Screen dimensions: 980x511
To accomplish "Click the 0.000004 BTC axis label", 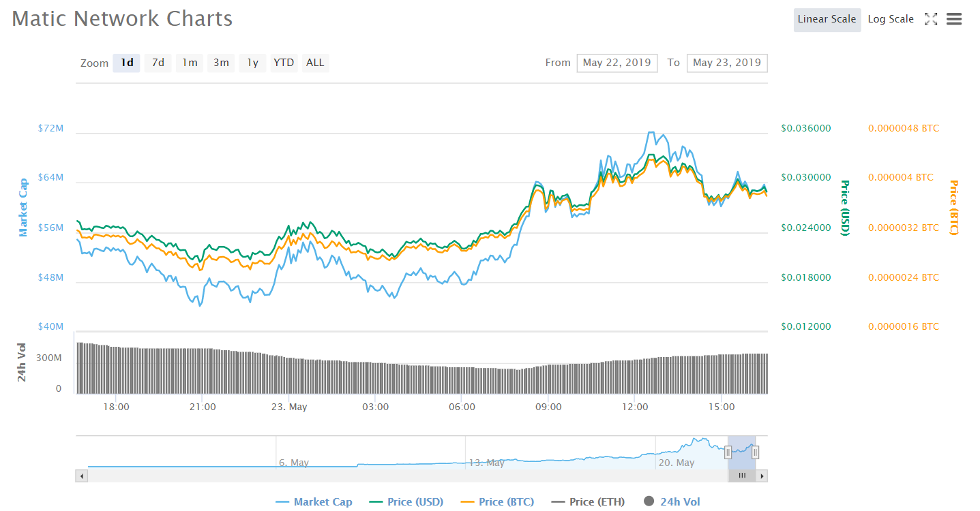I will [900, 177].
